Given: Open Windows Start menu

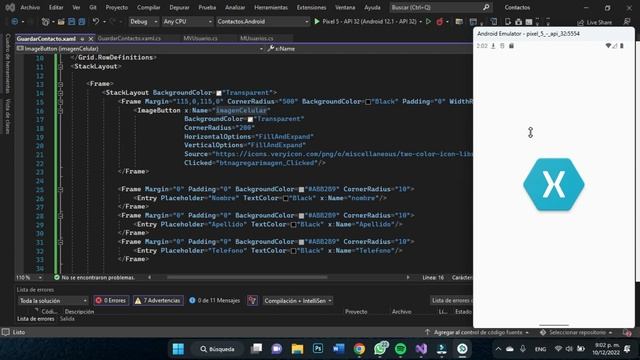Looking at the screenshot, I should [x=178, y=349].
